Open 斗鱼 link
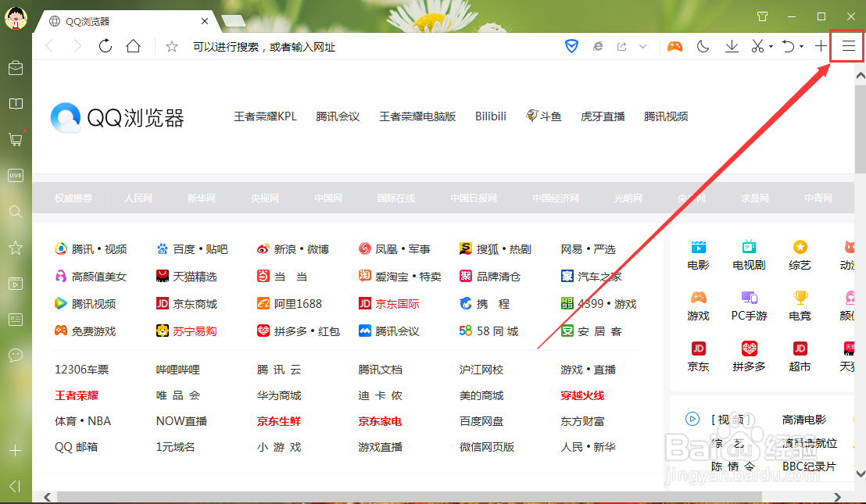 pyautogui.click(x=543, y=116)
